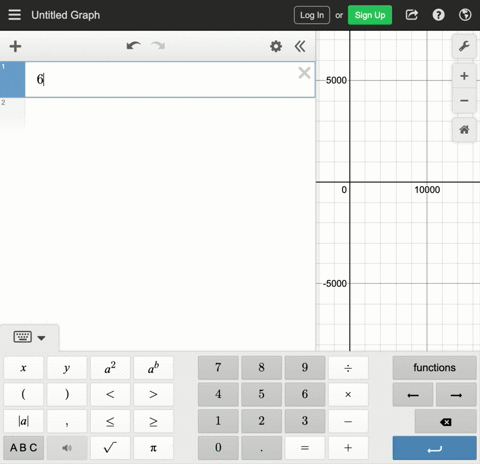Reset graph to default home view
This screenshot has width=480, height=464.
464,129
